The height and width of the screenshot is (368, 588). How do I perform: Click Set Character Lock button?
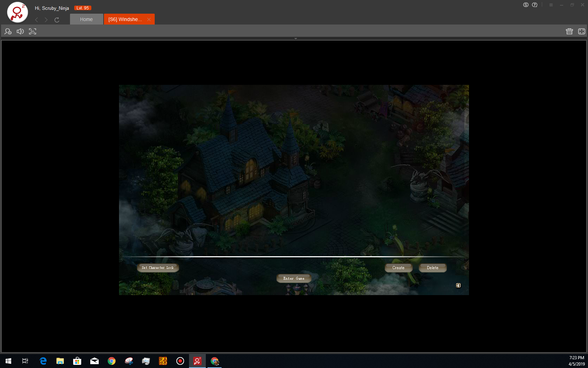157,268
